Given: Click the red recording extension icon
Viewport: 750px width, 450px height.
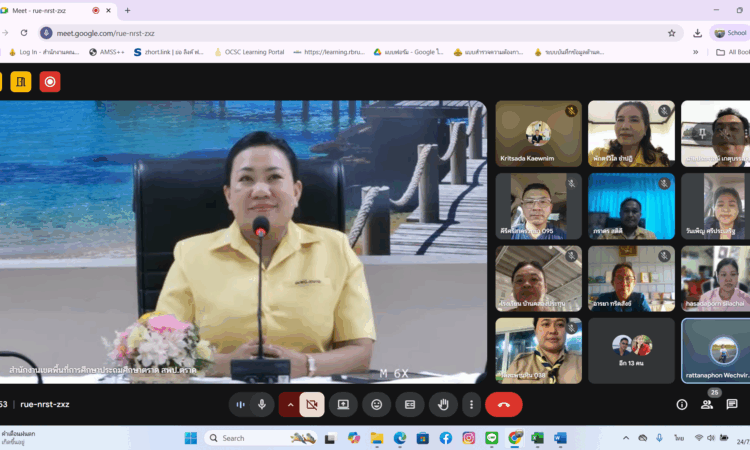Looking at the screenshot, I should pyautogui.click(x=50, y=82).
